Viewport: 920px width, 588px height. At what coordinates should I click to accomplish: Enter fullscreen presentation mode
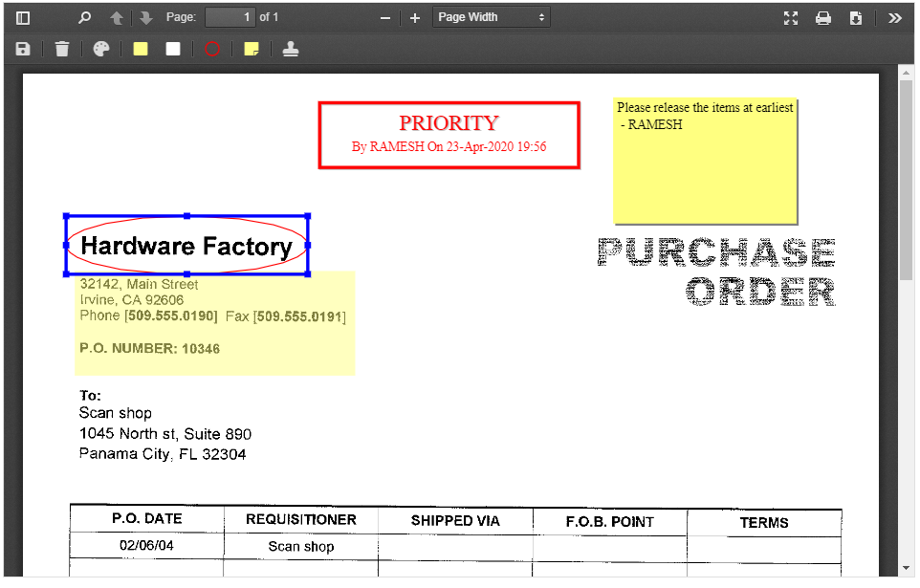(x=790, y=17)
